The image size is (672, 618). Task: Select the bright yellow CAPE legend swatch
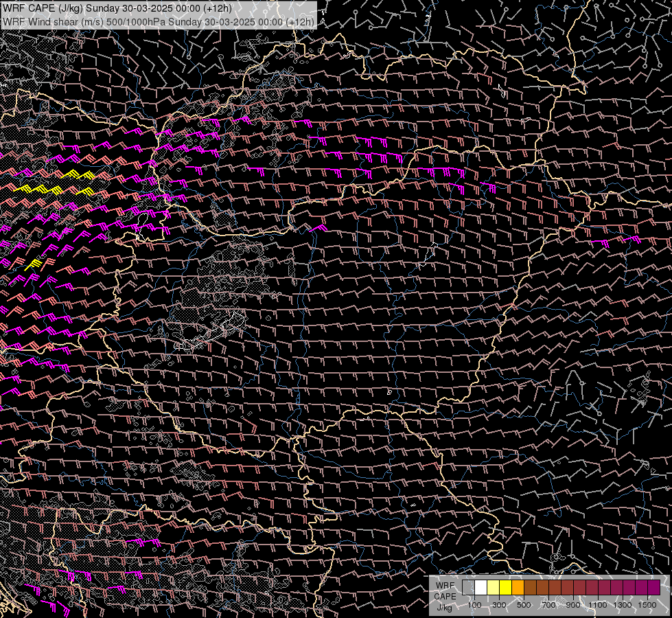(506, 587)
